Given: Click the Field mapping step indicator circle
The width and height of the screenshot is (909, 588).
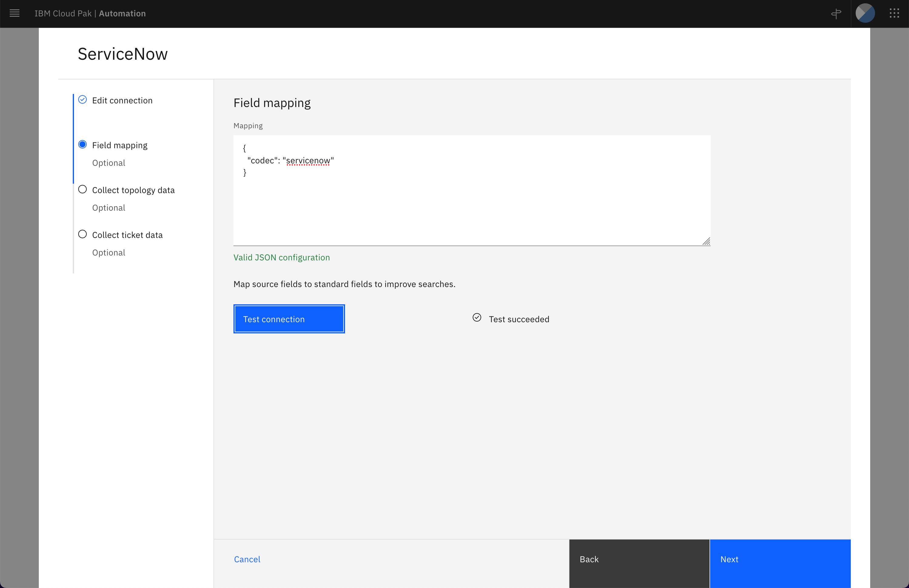Looking at the screenshot, I should pyautogui.click(x=82, y=145).
